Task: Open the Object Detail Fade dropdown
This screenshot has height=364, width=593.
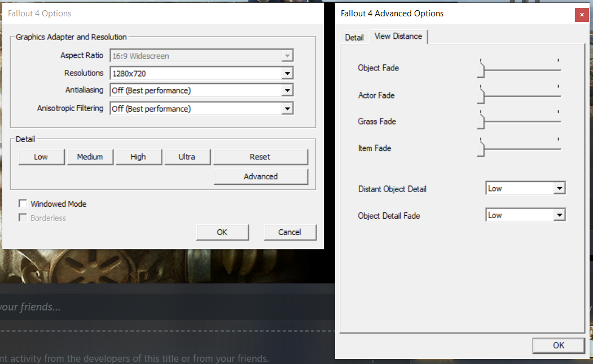Action: point(559,215)
